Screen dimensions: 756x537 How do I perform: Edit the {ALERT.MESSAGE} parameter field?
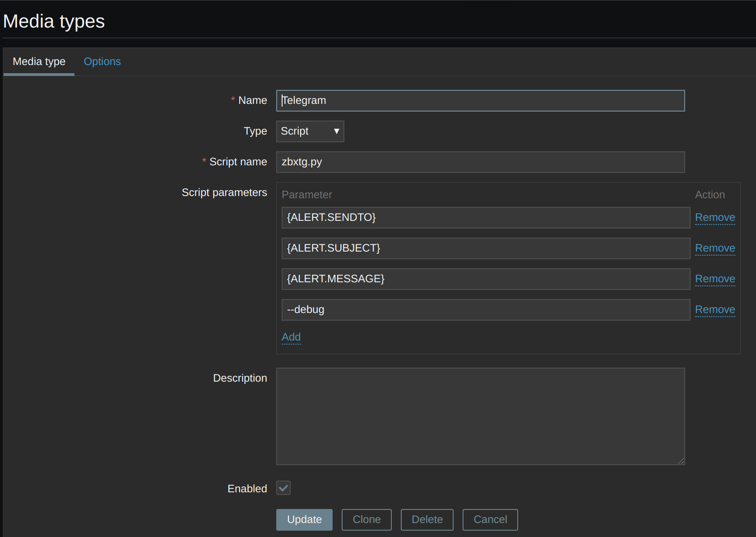[485, 279]
